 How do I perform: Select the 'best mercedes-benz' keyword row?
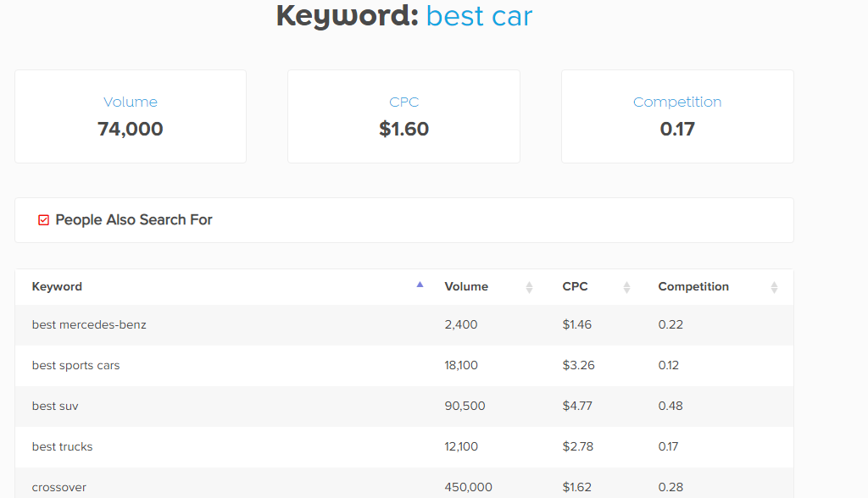(x=89, y=324)
